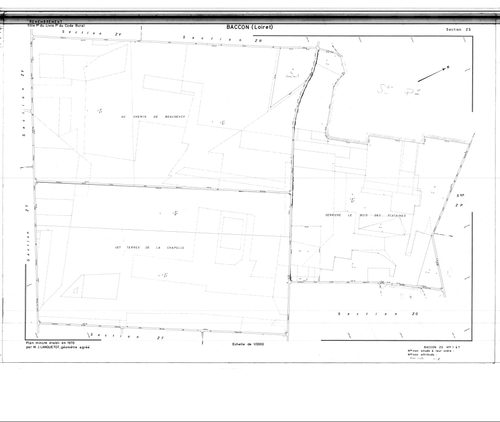
Task: Click the BACCON (Loiret) title
Action: (x=250, y=27)
